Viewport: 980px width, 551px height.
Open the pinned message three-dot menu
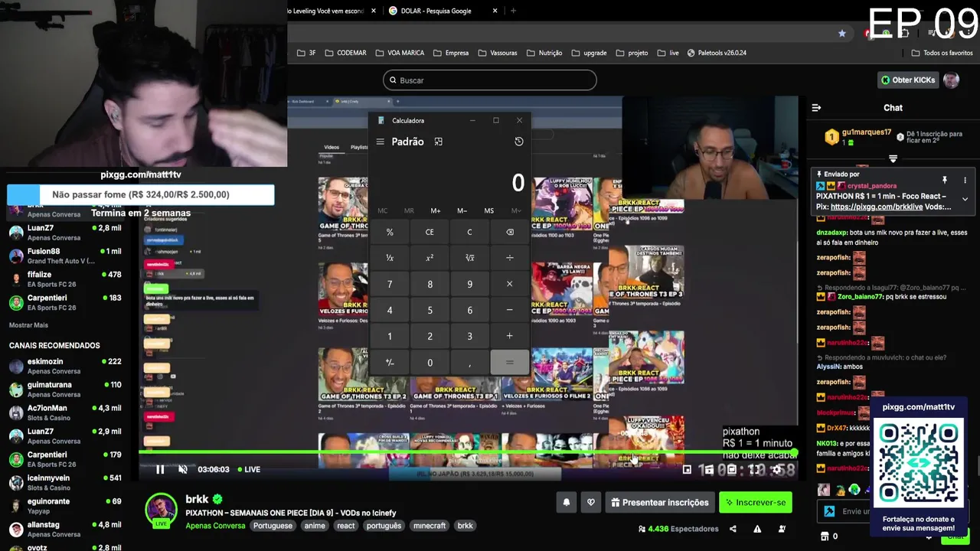965,181
